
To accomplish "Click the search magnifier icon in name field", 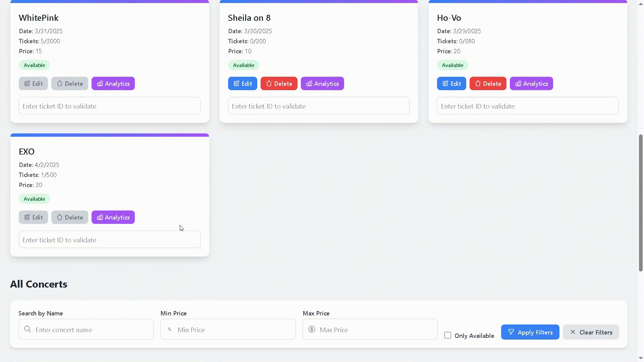I will click(x=28, y=329).
